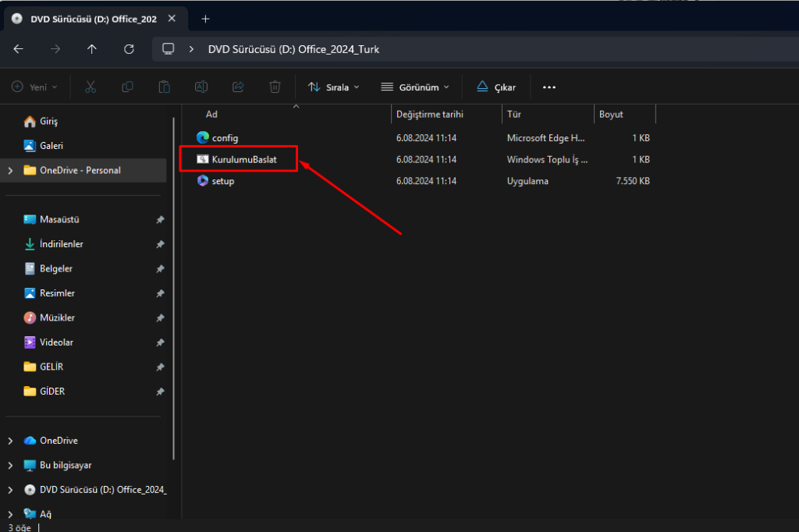Click the Share icon in toolbar

(239, 87)
